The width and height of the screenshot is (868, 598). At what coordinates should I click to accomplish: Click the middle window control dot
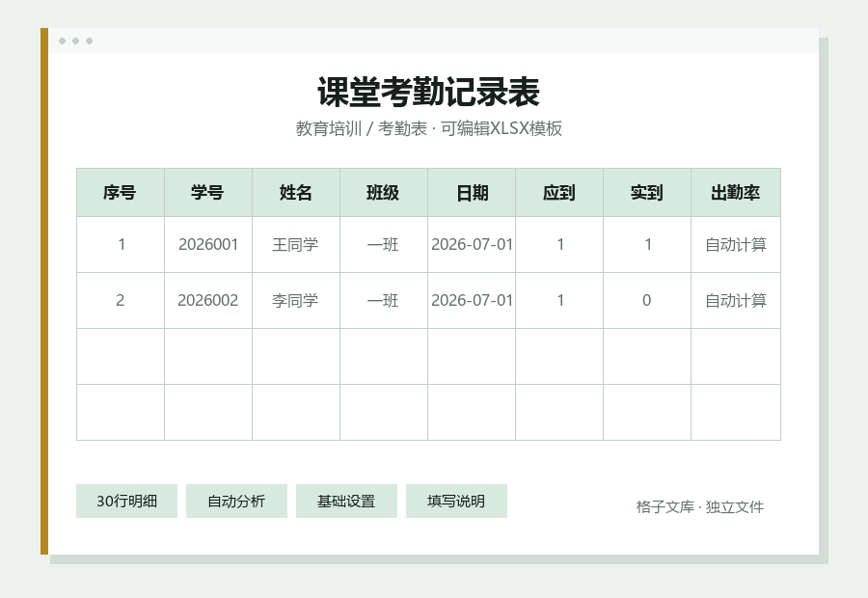75,41
